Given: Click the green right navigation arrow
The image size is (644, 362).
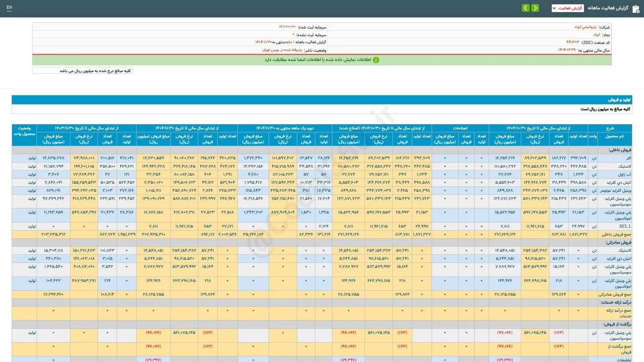Looking at the screenshot, I should [535, 8].
